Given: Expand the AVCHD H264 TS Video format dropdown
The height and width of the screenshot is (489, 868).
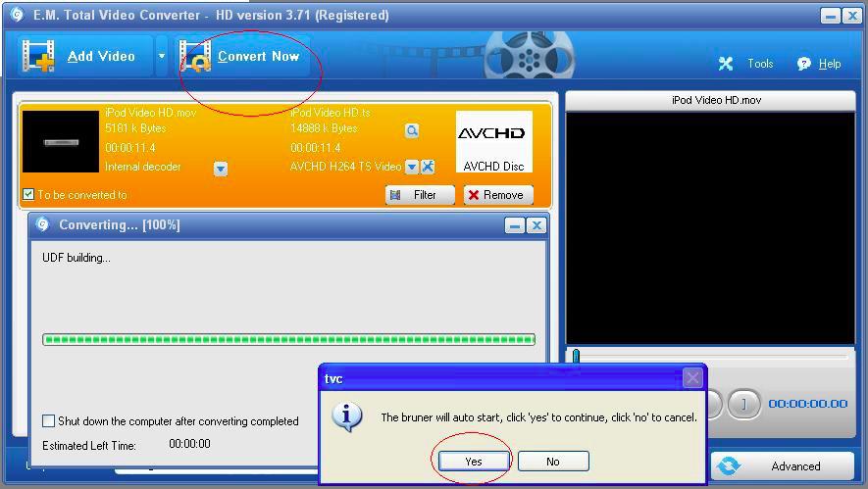Looking at the screenshot, I should pyautogui.click(x=411, y=167).
